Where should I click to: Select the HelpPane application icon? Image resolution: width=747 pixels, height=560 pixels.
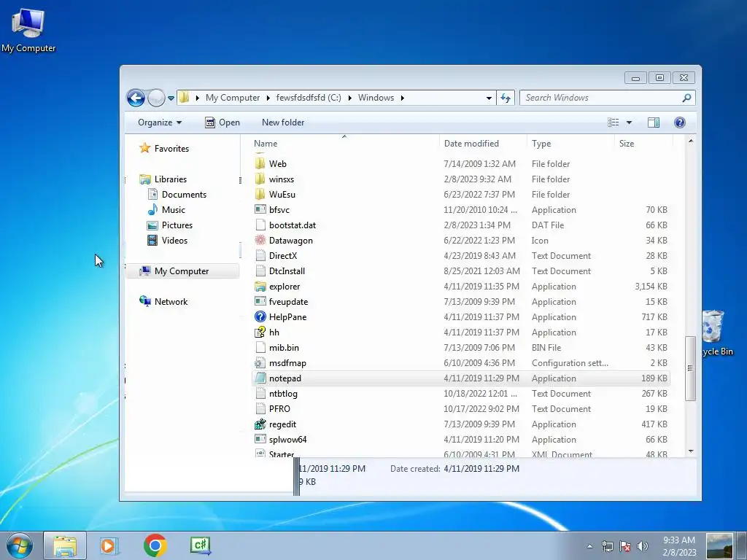pyautogui.click(x=260, y=316)
